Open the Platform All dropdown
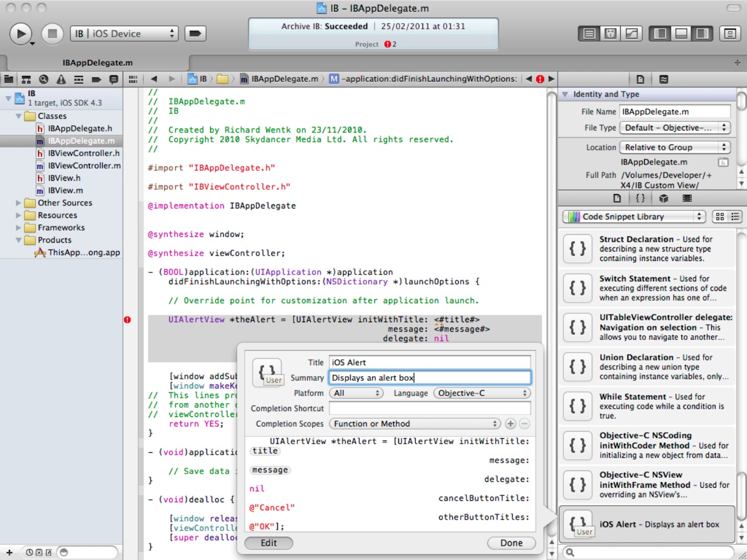747x560 pixels. click(356, 393)
